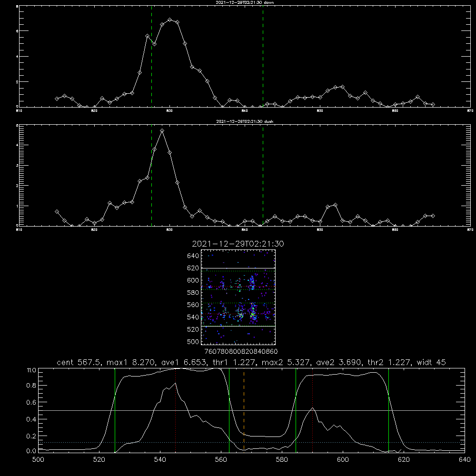The width and height of the screenshot is (476, 476).
Task: Click the 'ave2 3.690' statistic
Action: click(x=339, y=362)
